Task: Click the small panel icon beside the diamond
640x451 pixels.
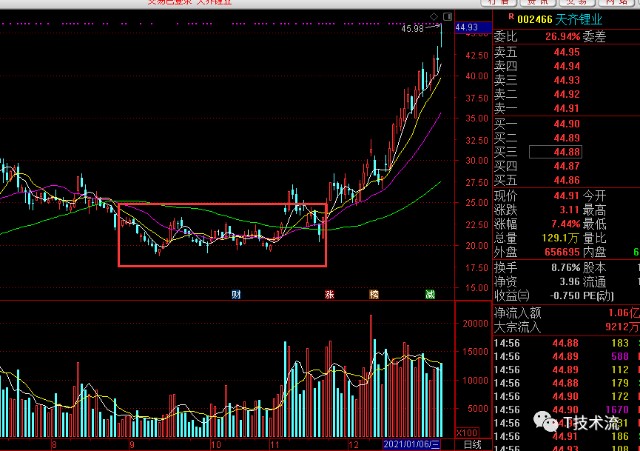Action: point(446,16)
